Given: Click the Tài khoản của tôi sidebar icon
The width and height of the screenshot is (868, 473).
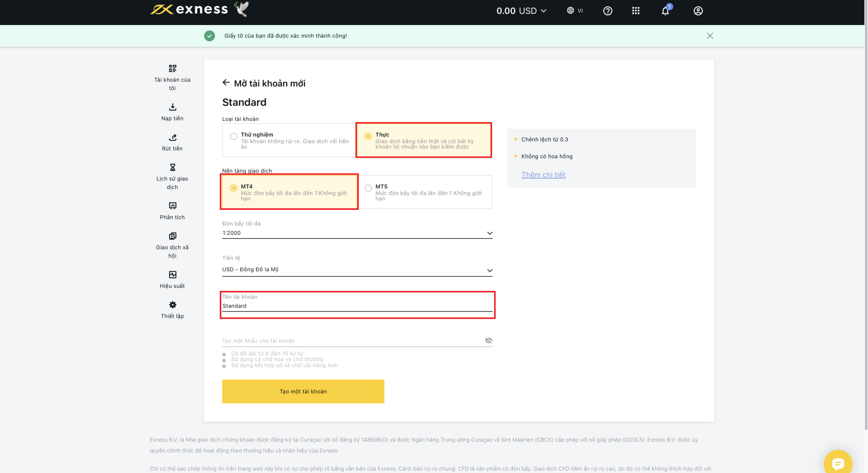Looking at the screenshot, I should 172,68.
